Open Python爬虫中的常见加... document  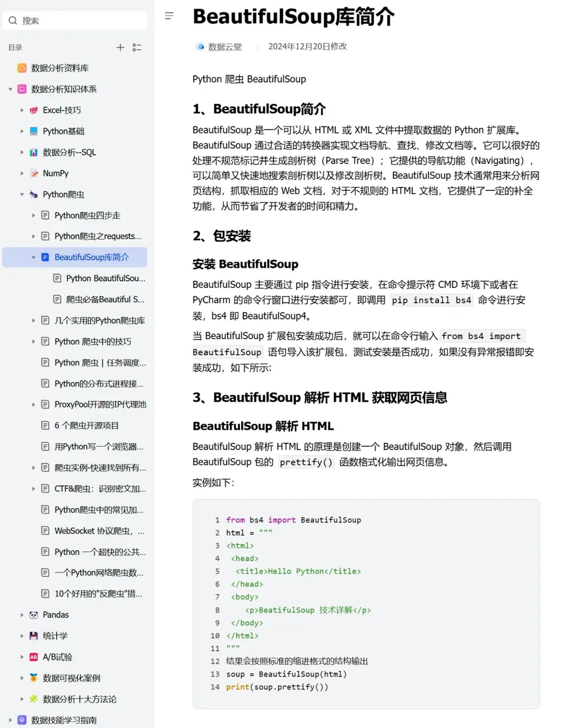pos(99,510)
